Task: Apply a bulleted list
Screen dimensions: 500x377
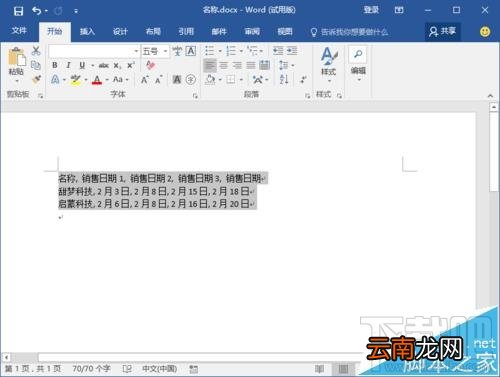Action: point(210,51)
